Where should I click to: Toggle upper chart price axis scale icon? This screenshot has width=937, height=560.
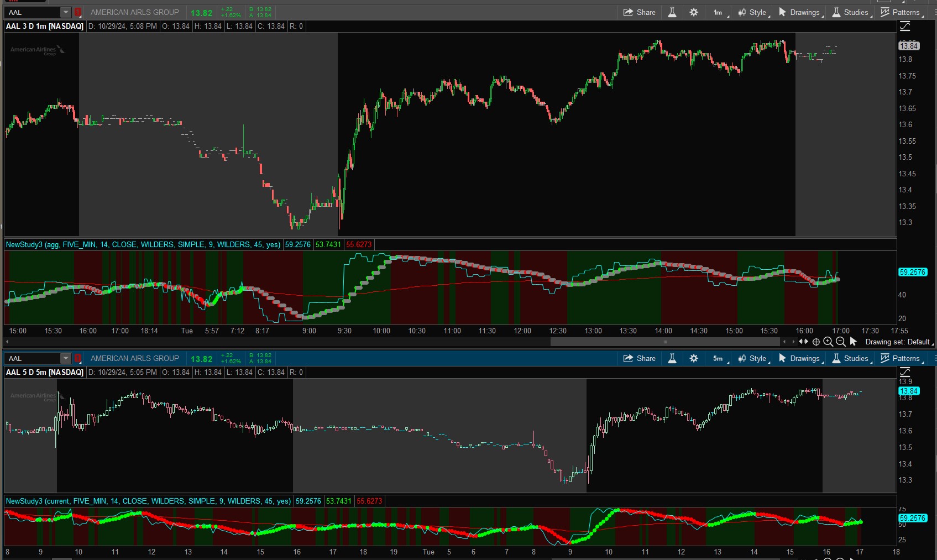904,26
